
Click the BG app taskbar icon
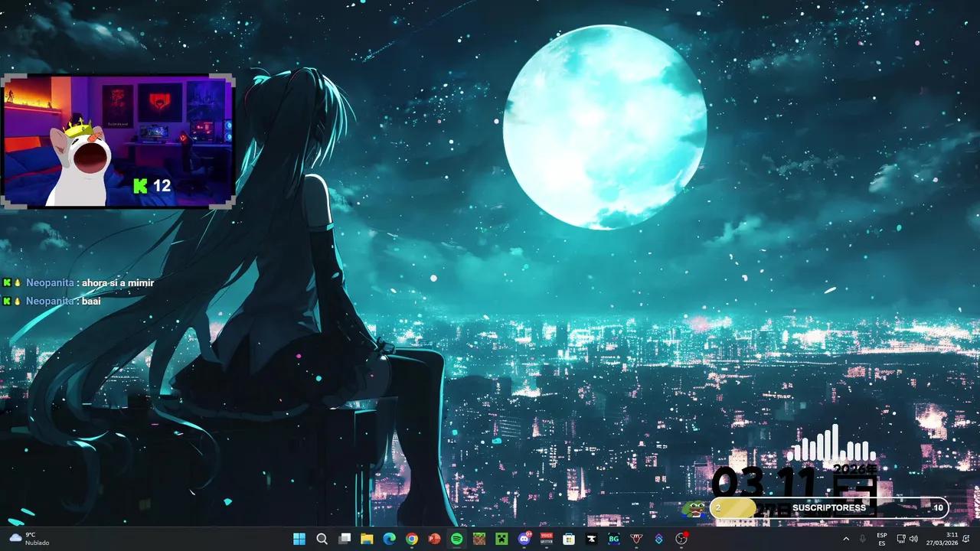(613, 539)
